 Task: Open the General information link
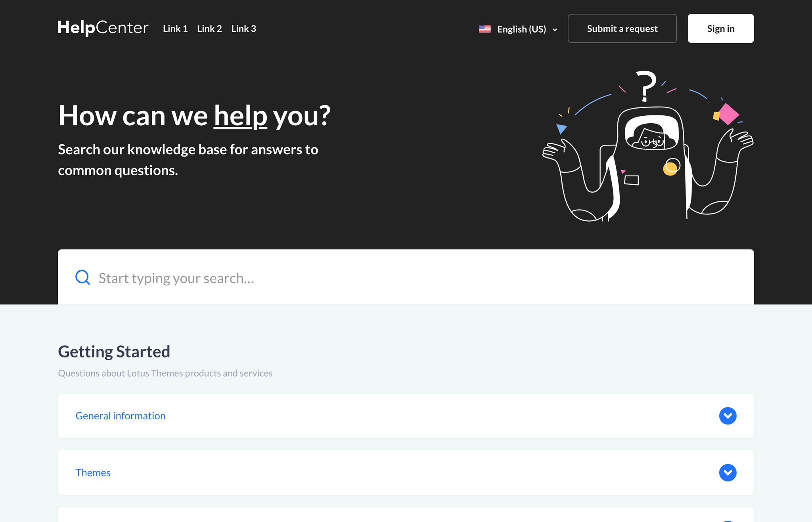[x=121, y=416]
